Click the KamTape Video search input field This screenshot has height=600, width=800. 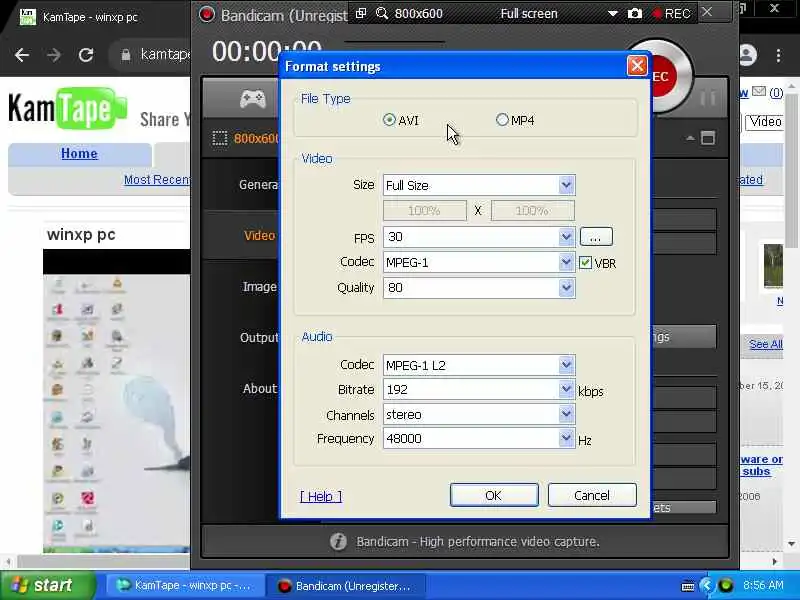point(764,122)
